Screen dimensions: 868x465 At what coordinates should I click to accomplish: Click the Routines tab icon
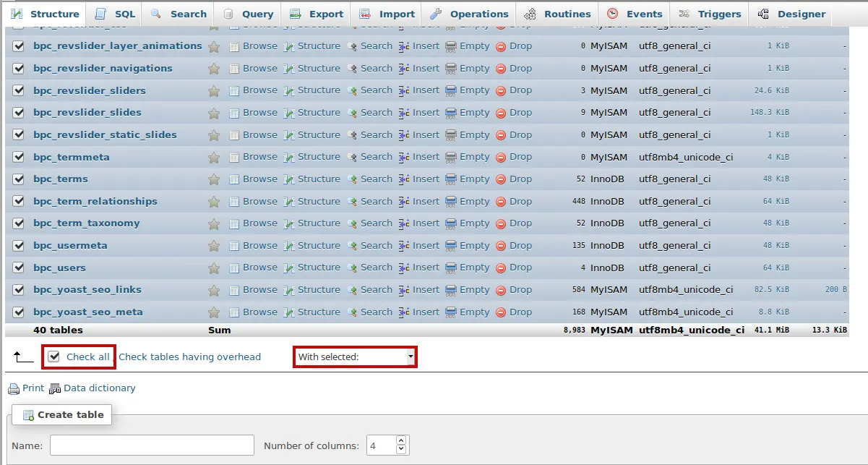[x=530, y=14]
